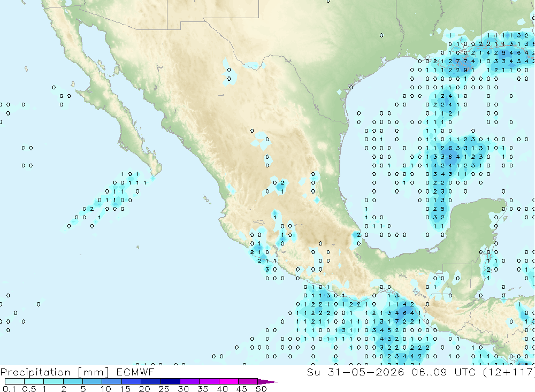Click the legend value "25"
This screenshot has height=392, width=535.
164,389
